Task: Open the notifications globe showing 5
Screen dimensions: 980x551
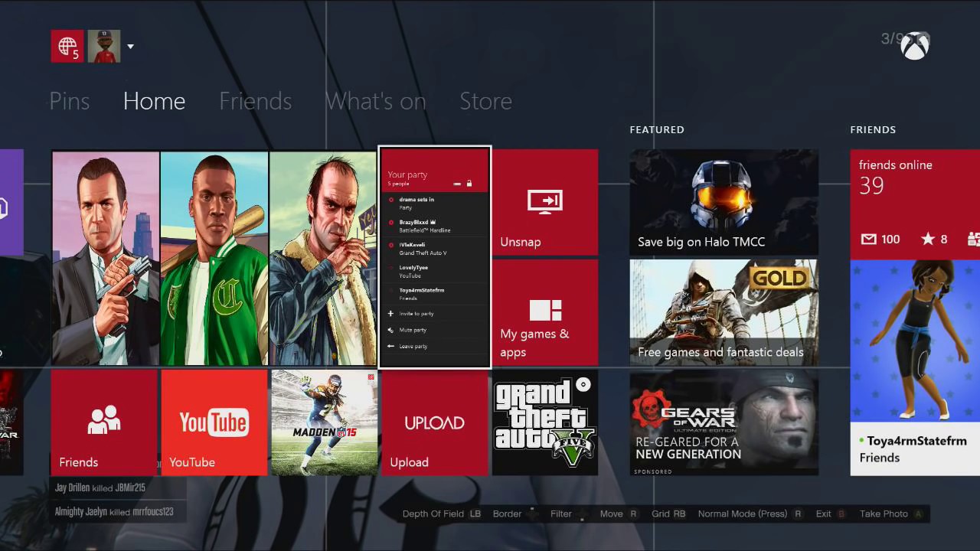Action: 67,46
